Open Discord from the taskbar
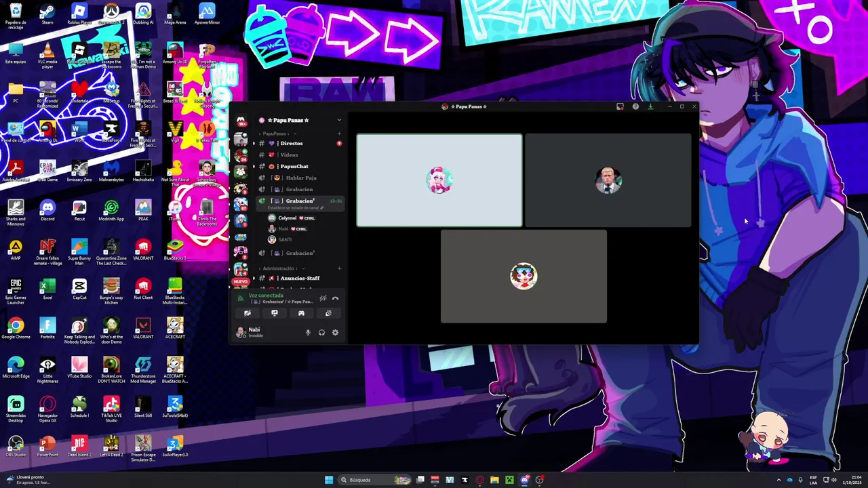This screenshot has width=868, height=488. 524,480
